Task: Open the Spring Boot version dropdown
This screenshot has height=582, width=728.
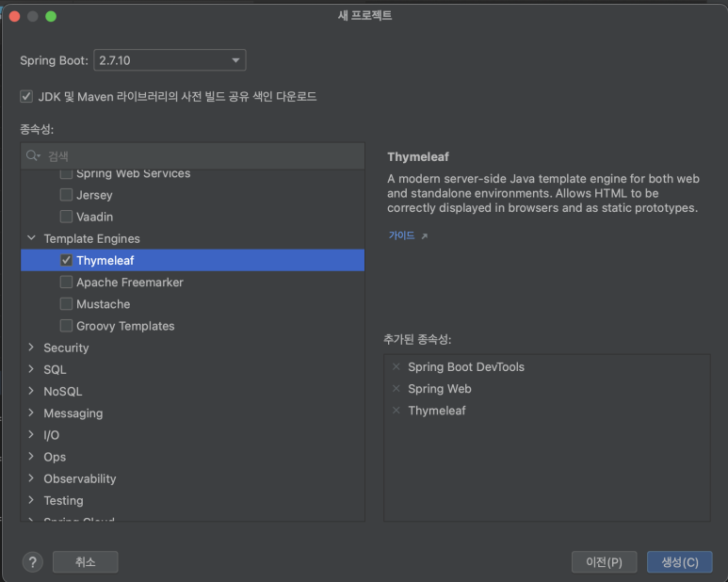Action: (170, 60)
